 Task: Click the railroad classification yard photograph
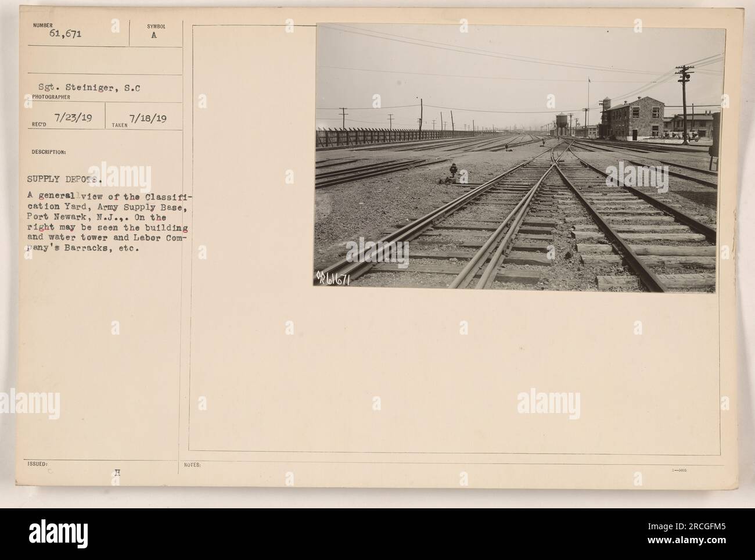pos(519,157)
